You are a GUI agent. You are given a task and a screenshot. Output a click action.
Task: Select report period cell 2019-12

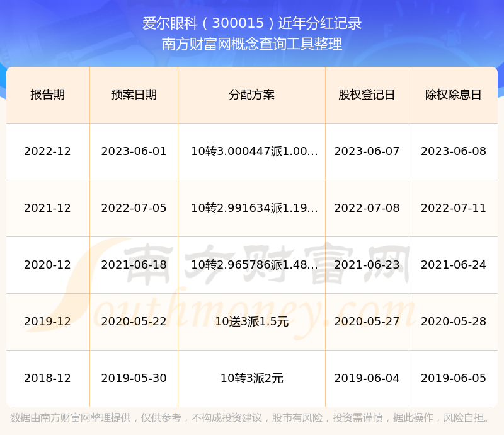tap(48, 322)
